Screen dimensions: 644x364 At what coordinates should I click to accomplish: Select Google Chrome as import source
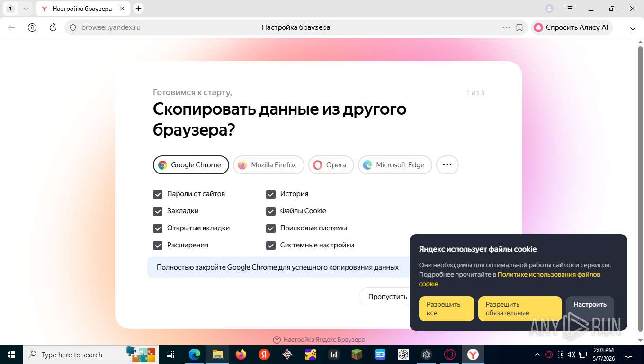coord(191,165)
